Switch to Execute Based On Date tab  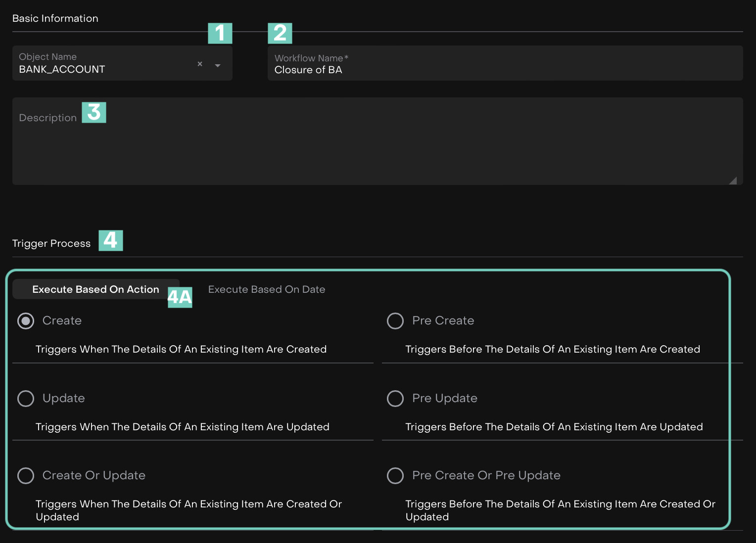[267, 289]
